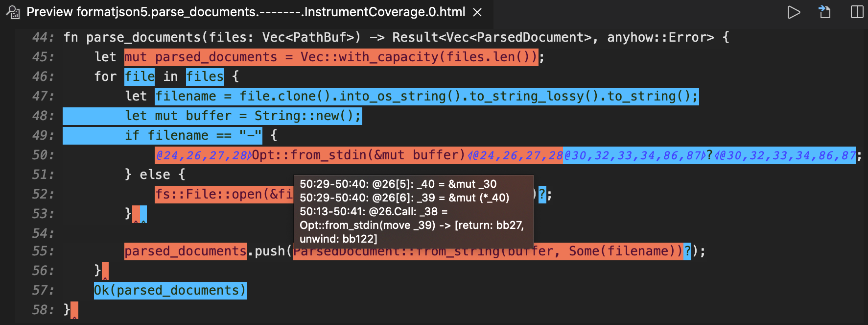Click the MIR statement tooltip popup
Image resolution: width=868 pixels, height=325 pixels.
coord(413,211)
